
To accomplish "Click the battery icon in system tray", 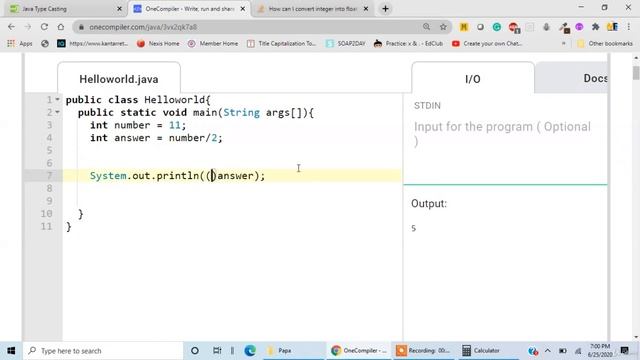I will click(562, 351).
